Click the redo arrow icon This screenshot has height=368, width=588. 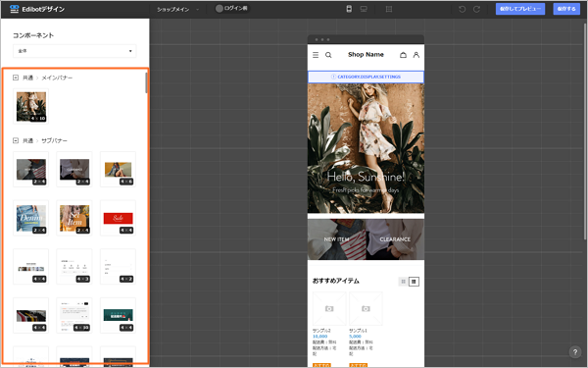click(x=476, y=9)
